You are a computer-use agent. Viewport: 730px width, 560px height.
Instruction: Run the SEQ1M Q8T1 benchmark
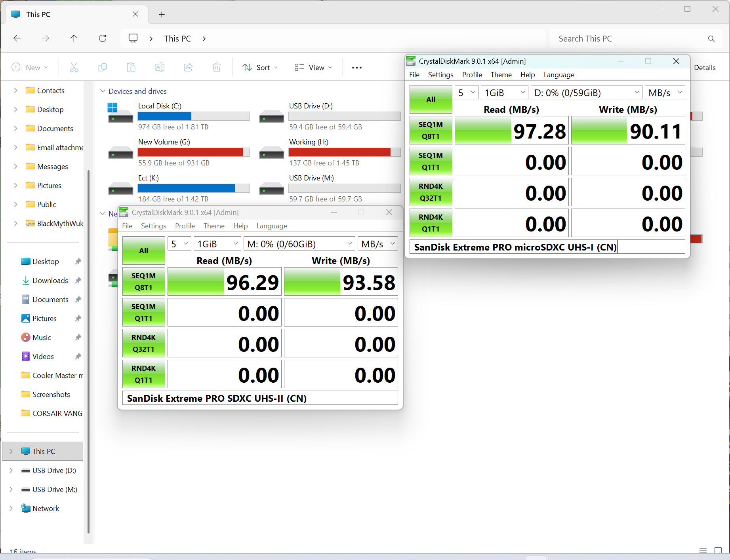click(x=143, y=281)
